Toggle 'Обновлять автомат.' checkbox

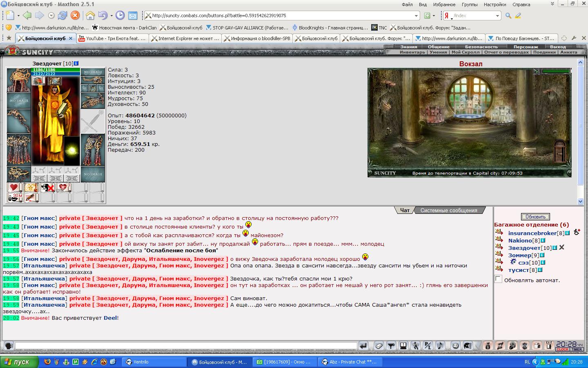498,279
